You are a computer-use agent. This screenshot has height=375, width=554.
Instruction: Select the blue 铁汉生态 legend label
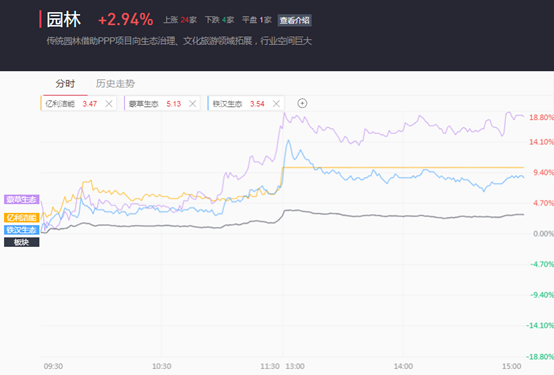coord(22,230)
